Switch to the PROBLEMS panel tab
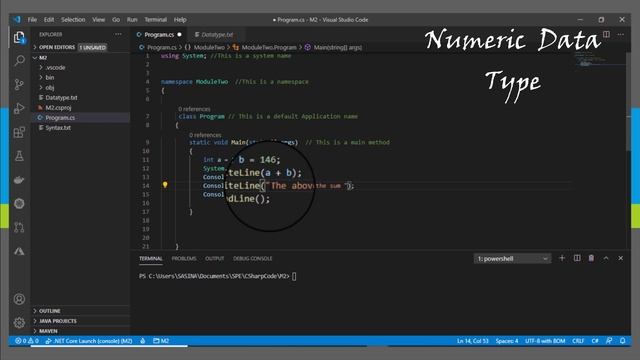Viewport: 640px width, 360px height. point(184,258)
